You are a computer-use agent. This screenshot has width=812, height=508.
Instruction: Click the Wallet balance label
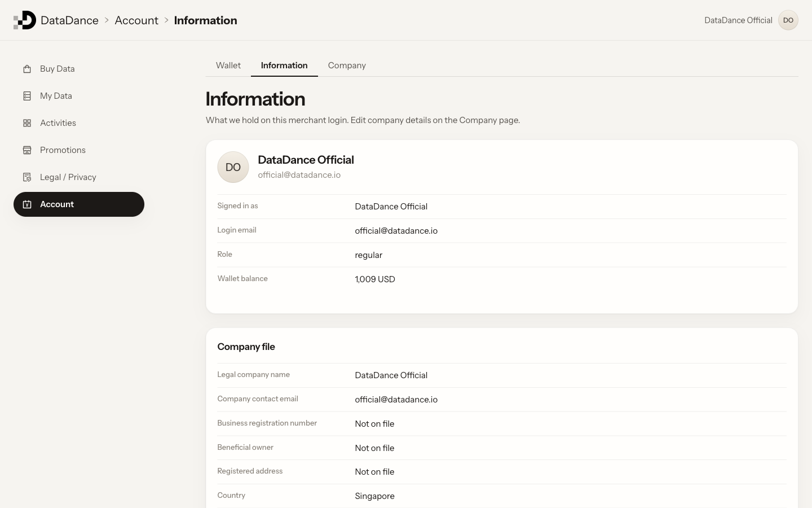(x=242, y=279)
